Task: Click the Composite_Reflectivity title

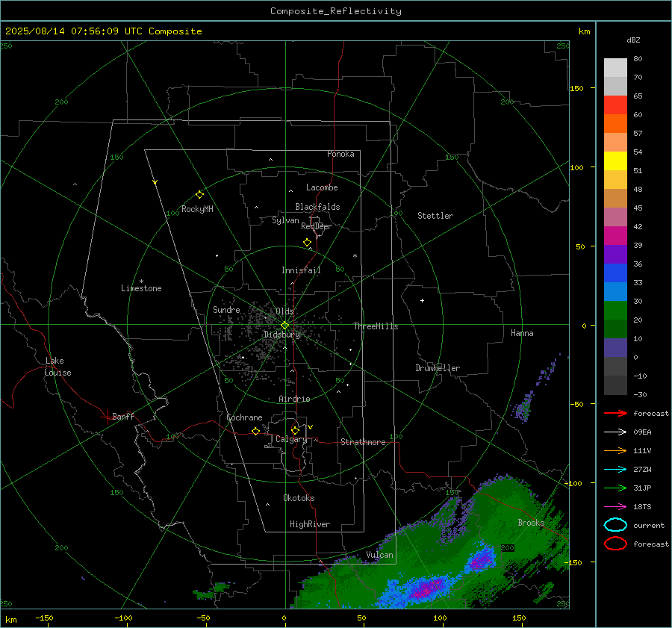Action: pos(335,11)
